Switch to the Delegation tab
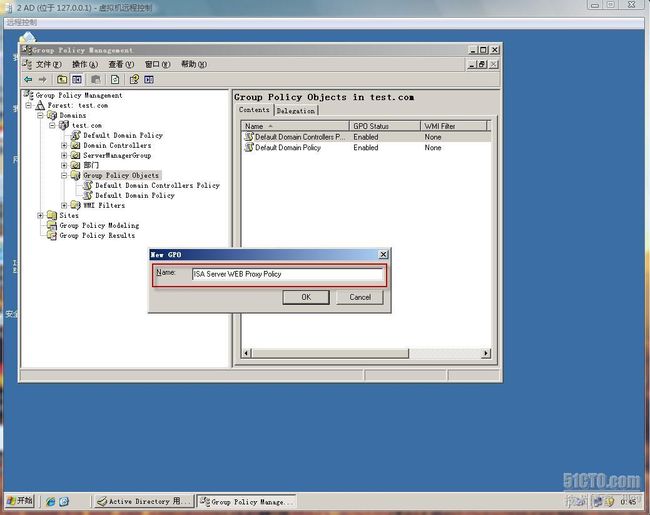 296,111
